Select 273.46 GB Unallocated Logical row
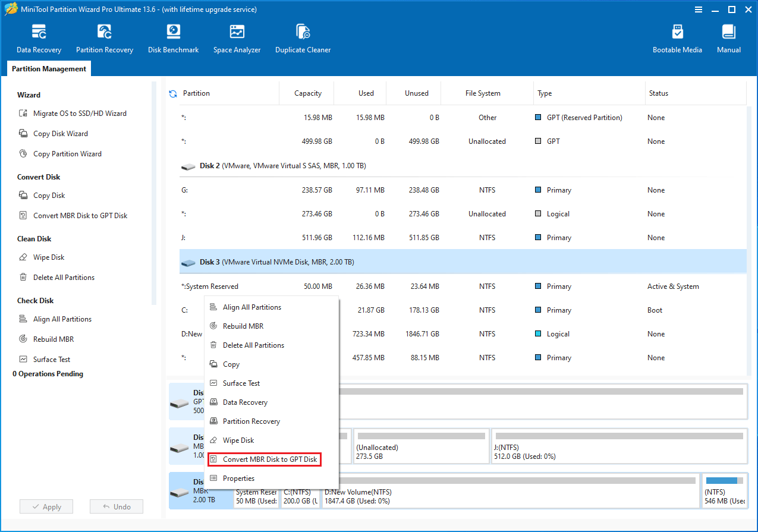 click(x=463, y=214)
